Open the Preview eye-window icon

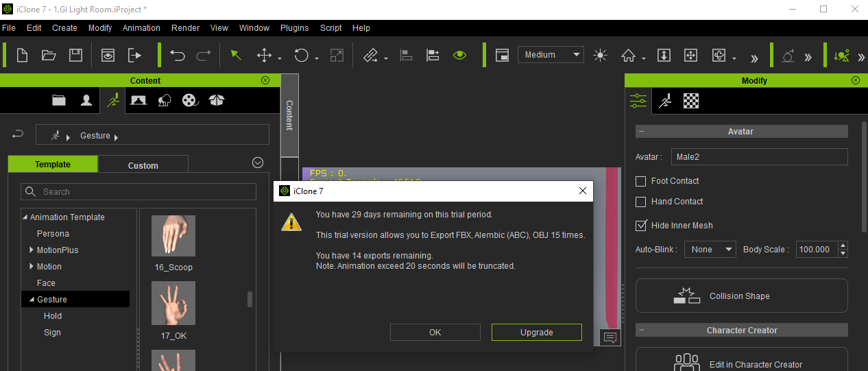tap(108, 56)
